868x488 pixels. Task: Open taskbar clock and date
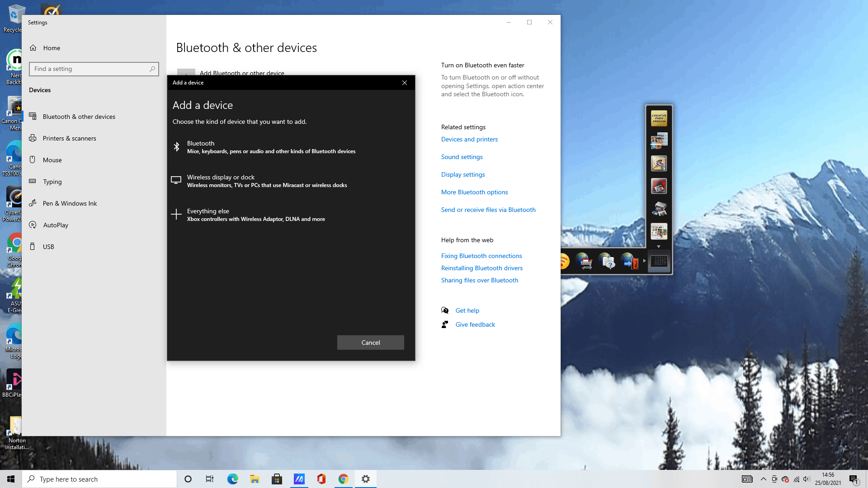pos(828,479)
